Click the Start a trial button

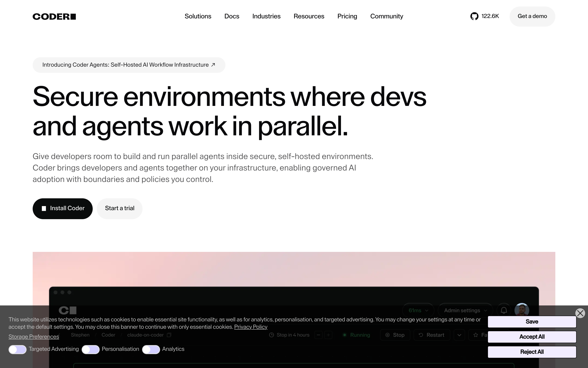pyautogui.click(x=120, y=209)
